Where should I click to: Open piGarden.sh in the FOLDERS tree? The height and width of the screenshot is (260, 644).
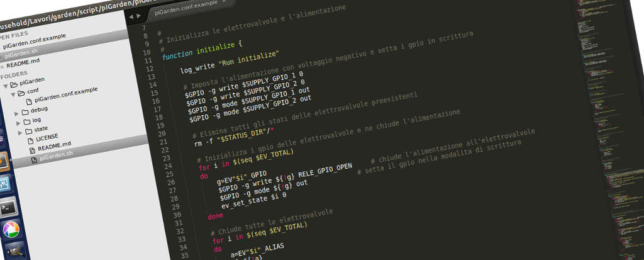56,155
